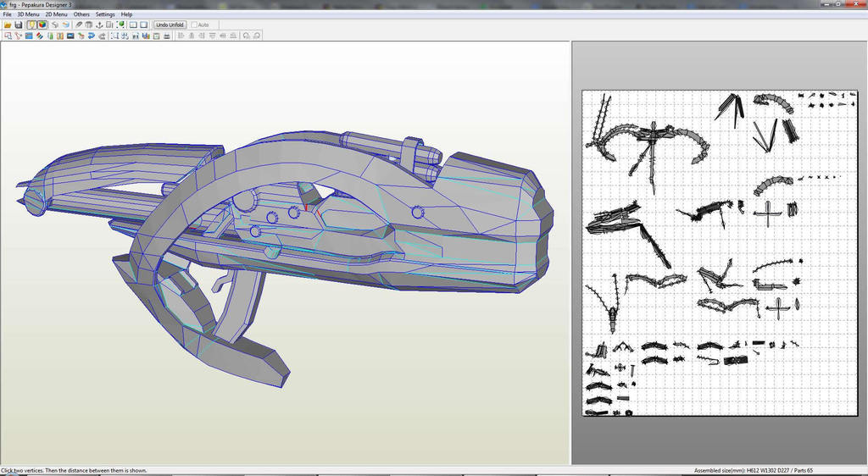Image resolution: width=868 pixels, height=476 pixels.
Task: Click the anchor icon in the toolbar
Action: pos(99,25)
